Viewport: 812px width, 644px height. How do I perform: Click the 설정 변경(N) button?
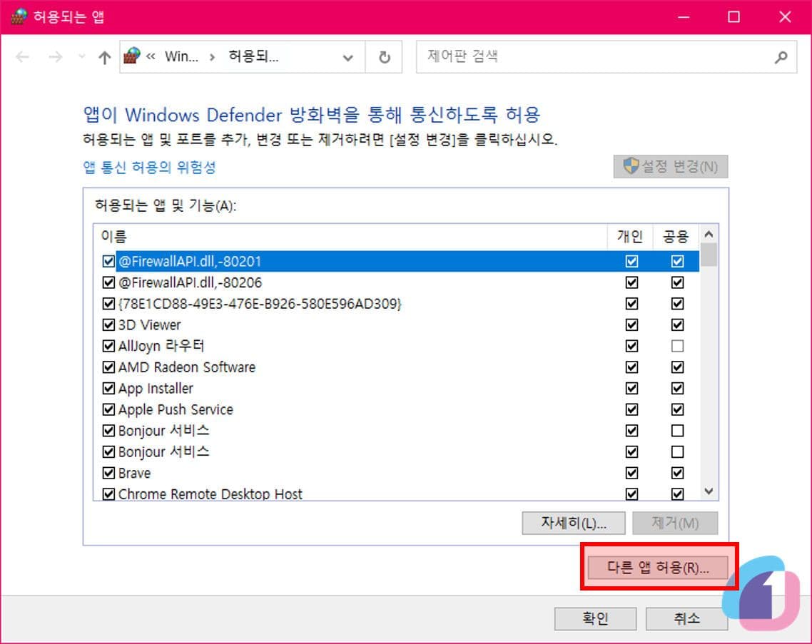671,166
